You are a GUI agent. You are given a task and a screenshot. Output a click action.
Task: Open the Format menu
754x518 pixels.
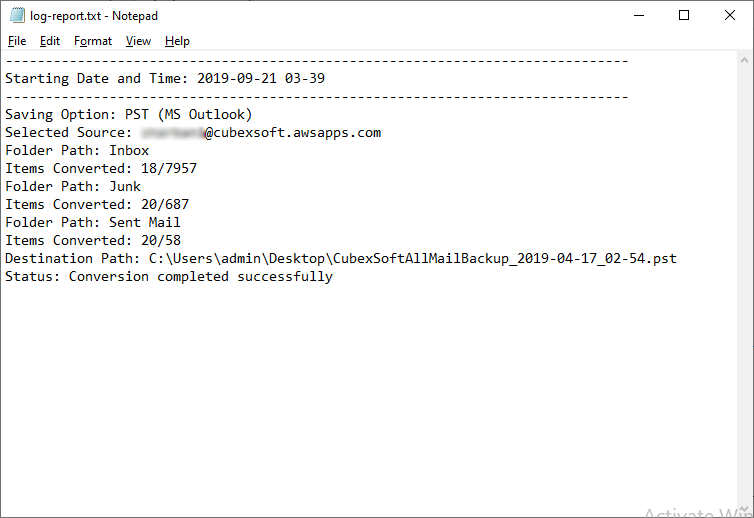pyautogui.click(x=93, y=41)
